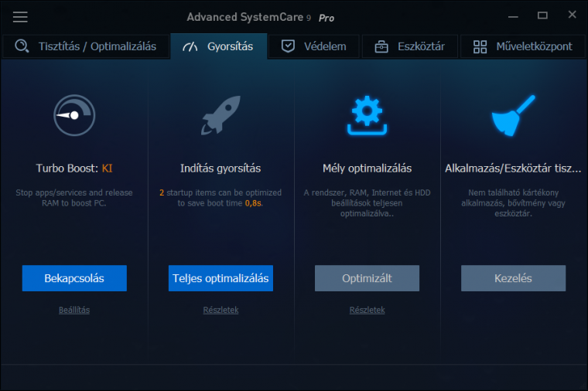588x391 pixels.
Task: Switch to Tisztítás / Optimalizálás tab
Action: (86, 46)
